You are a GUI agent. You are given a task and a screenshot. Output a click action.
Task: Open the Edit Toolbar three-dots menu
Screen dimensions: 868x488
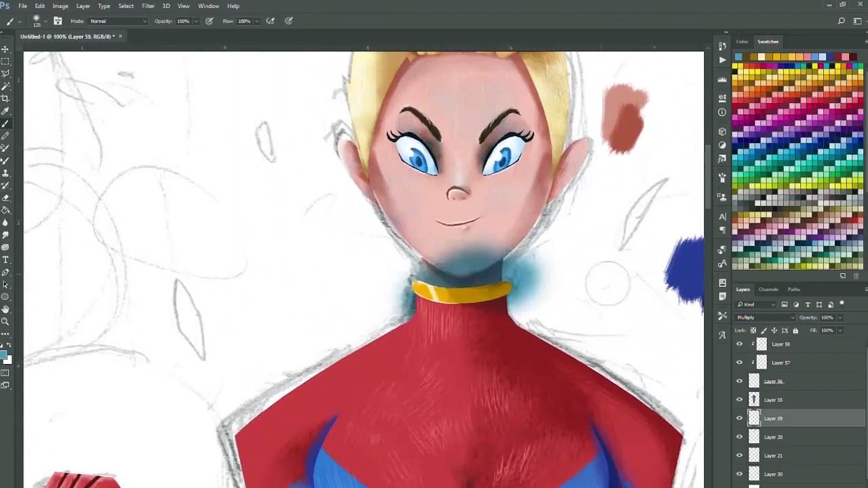(5, 333)
